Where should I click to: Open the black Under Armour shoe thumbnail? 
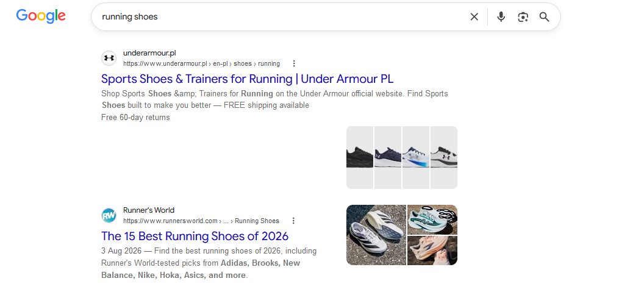[359, 157]
